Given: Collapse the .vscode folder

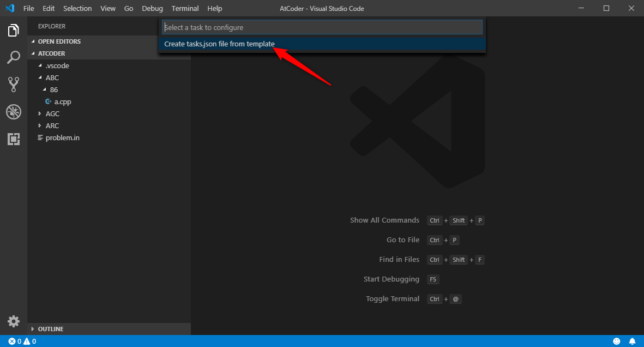Looking at the screenshot, I should coord(40,66).
